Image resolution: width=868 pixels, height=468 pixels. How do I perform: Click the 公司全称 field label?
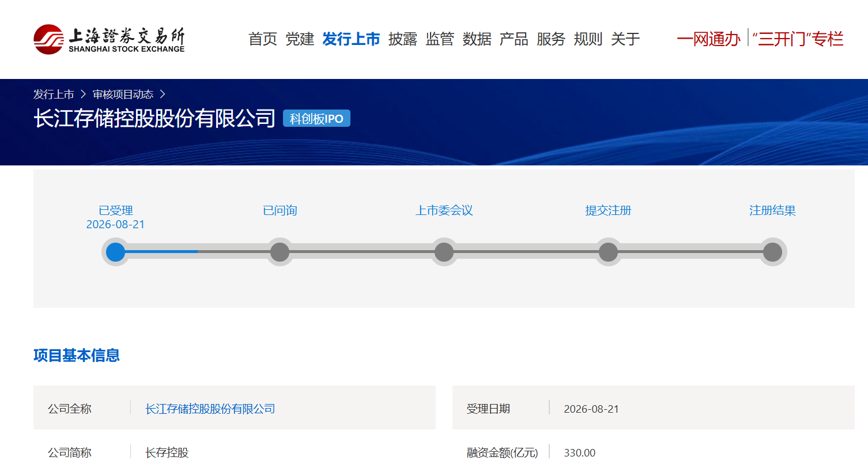(70, 409)
